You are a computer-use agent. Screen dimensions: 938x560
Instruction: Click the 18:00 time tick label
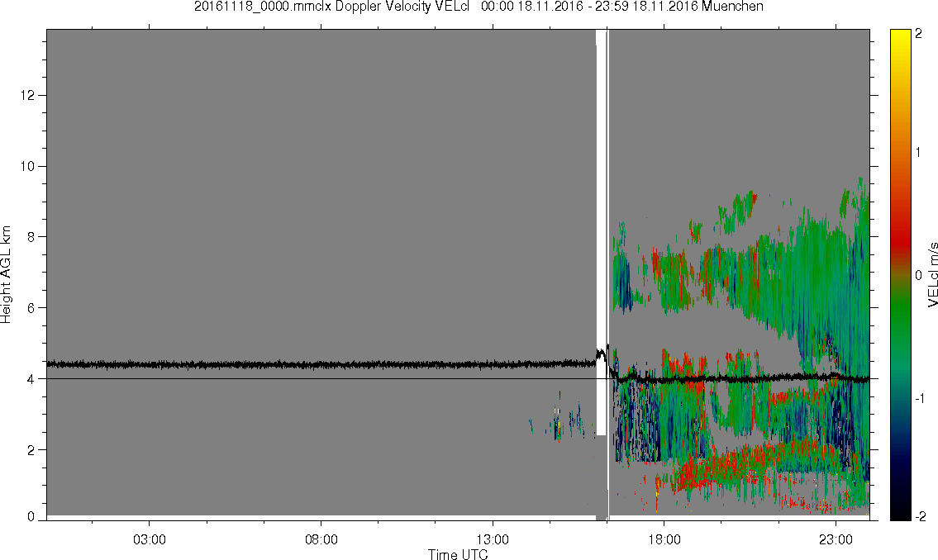tap(664, 539)
